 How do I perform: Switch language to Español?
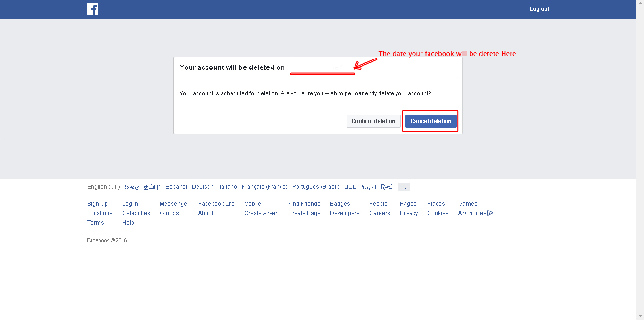click(176, 186)
